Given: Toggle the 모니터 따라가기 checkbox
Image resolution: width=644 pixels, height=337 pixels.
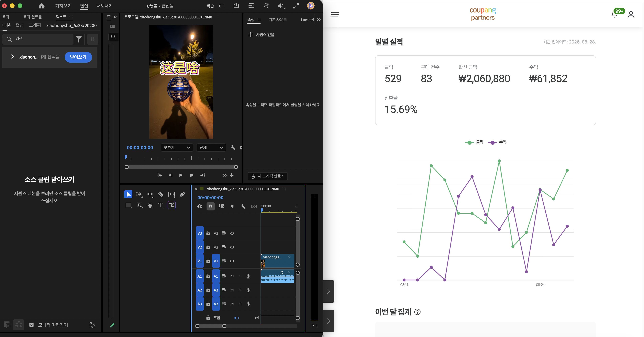Looking at the screenshot, I should tap(31, 325).
